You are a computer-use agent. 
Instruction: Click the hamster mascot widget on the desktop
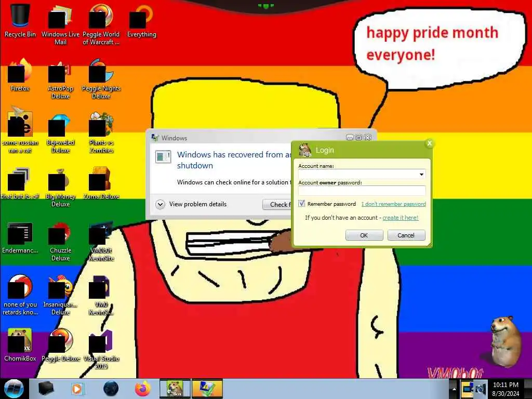(506, 341)
